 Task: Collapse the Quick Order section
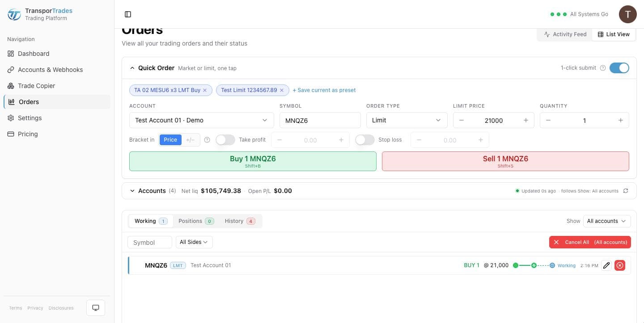pos(132,68)
